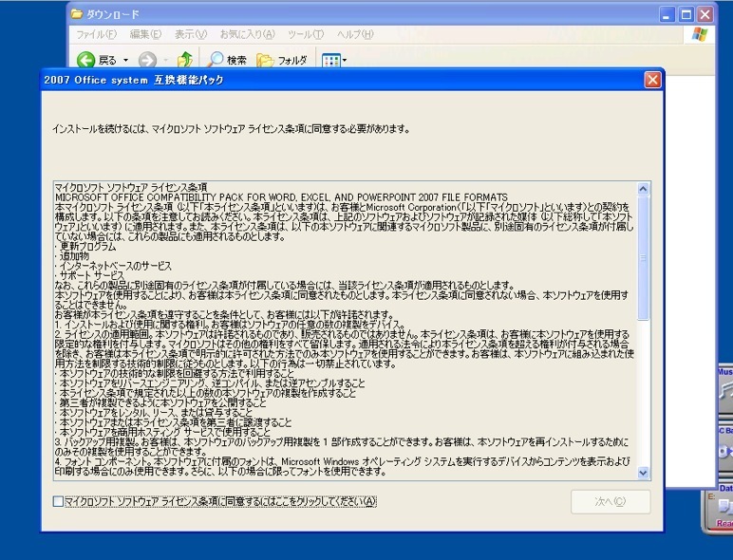This screenshot has height=560, width=733.
Task: Click the ・追加物 list line
Action: (x=72, y=256)
